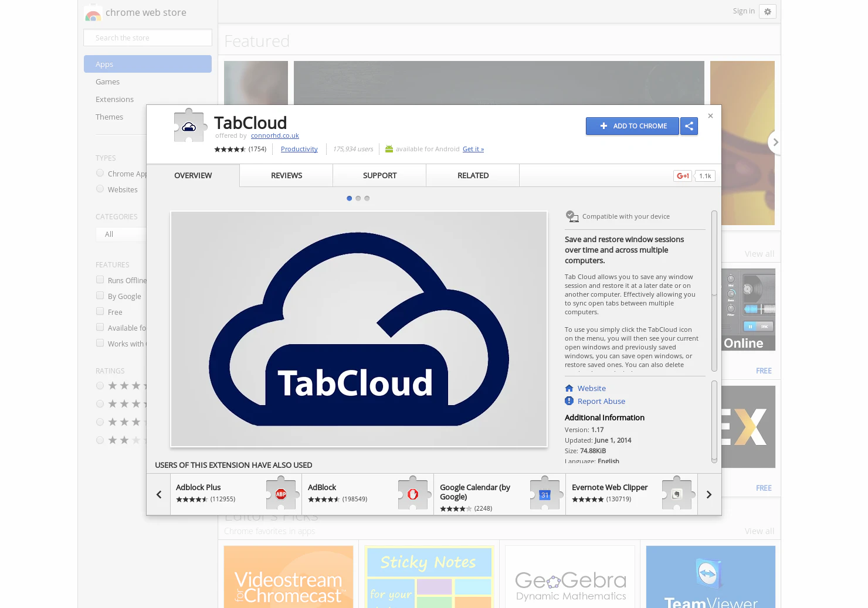
Task: Open the Website link
Action: tap(591, 388)
